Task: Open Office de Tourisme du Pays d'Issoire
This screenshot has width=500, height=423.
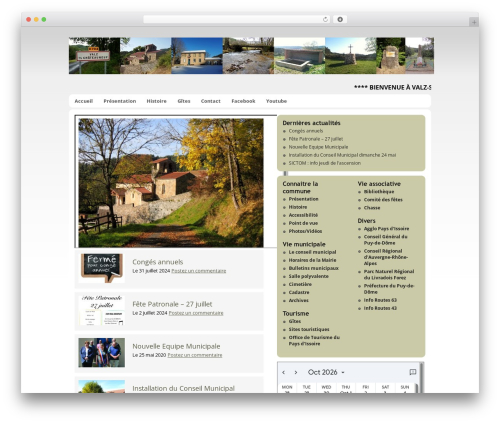Action: 314,340
